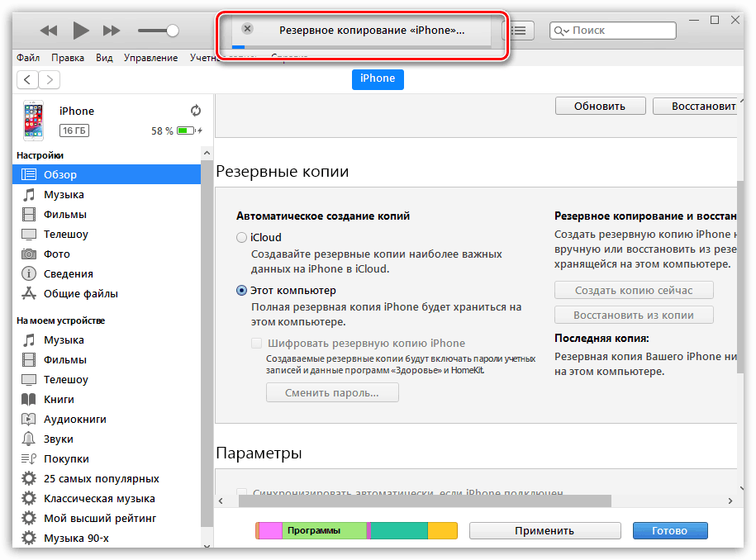Click the backup progress bar
The width and height of the screenshot is (756, 560).
(x=361, y=47)
